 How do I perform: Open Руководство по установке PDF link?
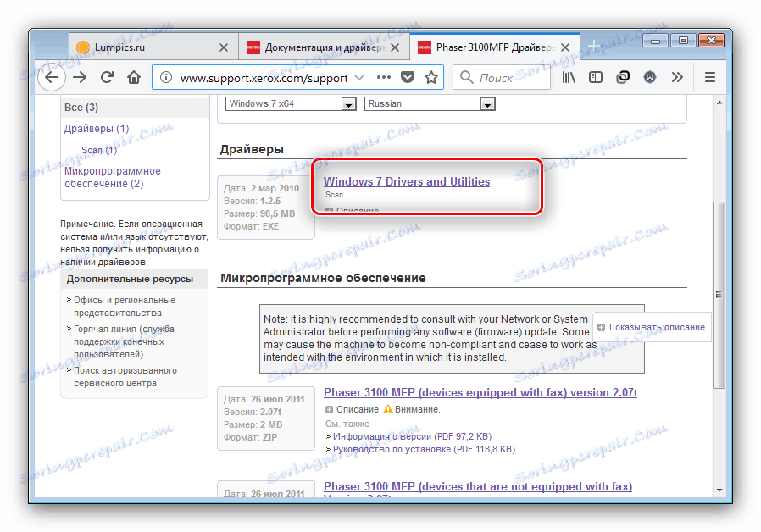424,449
